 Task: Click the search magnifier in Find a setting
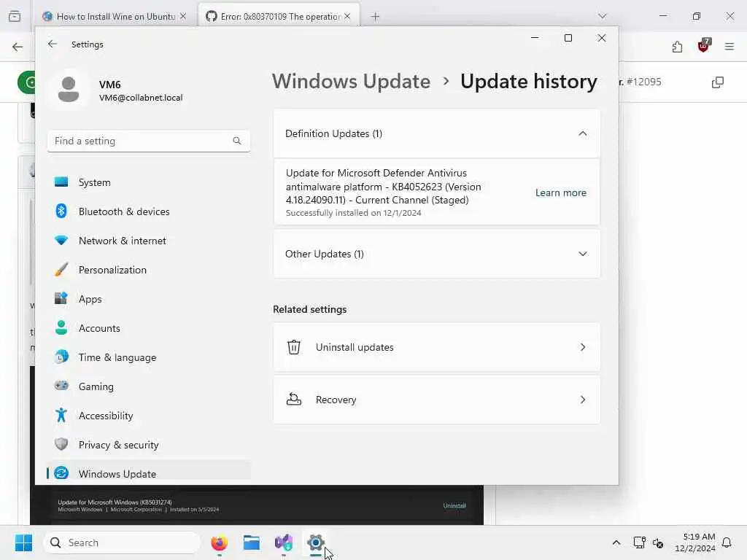[x=237, y=141]
